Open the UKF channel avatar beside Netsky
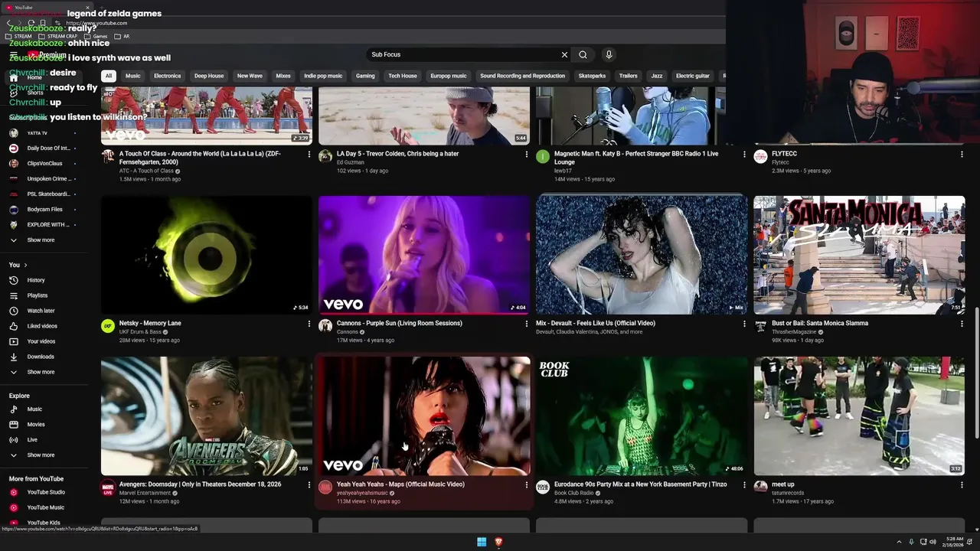The image size is (980, 551). tap(108, 326)
